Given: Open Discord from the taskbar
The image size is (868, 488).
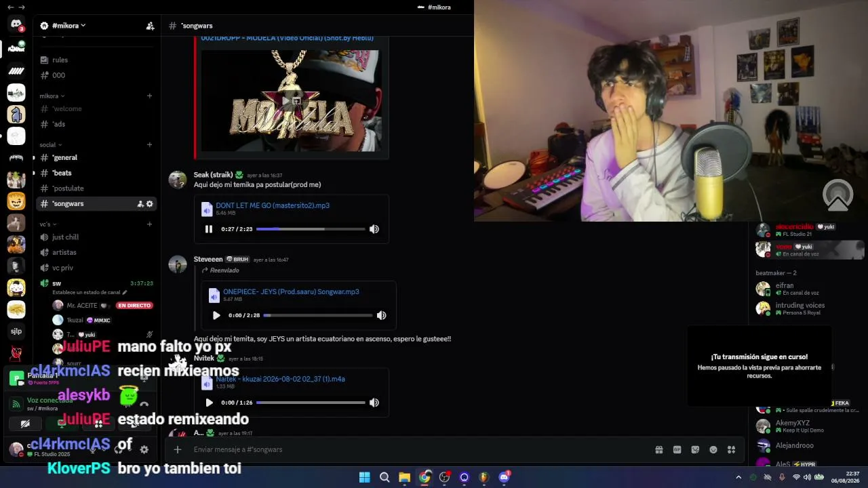Looking at the screenshot, I should (x=505, y=477).
